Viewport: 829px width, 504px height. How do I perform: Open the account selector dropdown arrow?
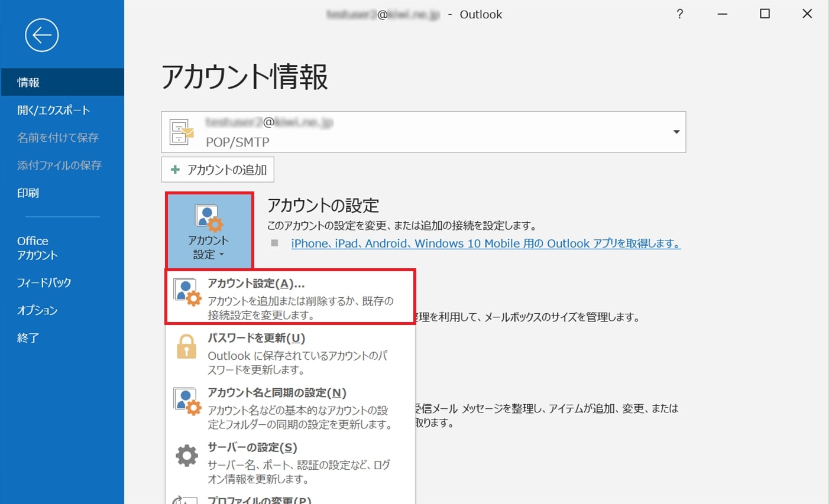pyautogui.click(x=676, y=132)
